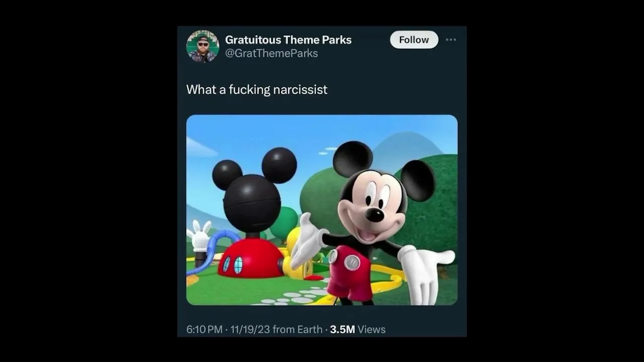Screen dimensions: 644x362
Task: Click the 'from Earth' location text
Action: [297, 329]
